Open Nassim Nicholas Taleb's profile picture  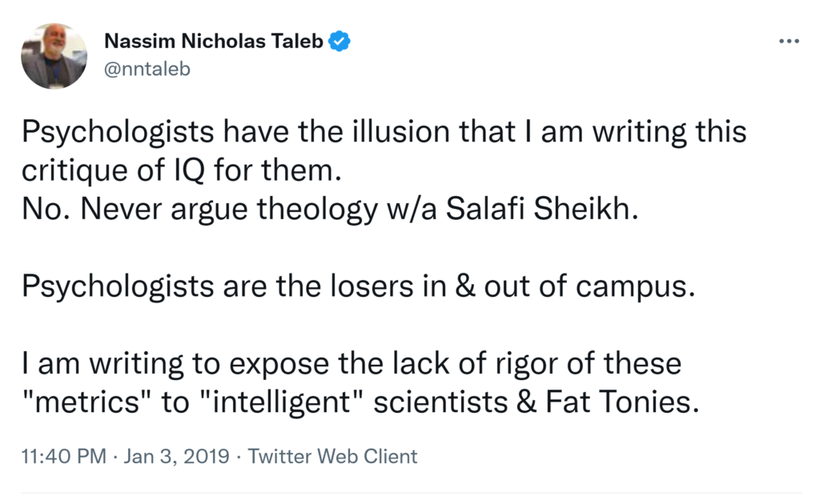click(x=54, y=55)
